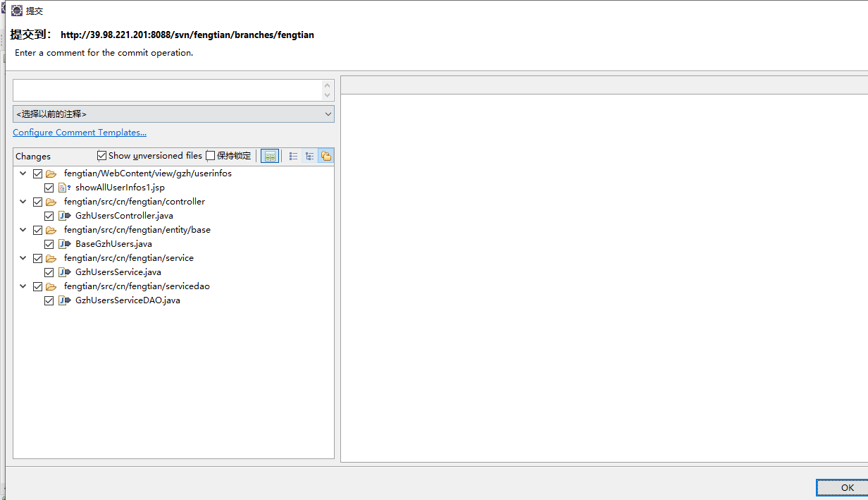Click into the commit comment text field

tap(167, 90)
